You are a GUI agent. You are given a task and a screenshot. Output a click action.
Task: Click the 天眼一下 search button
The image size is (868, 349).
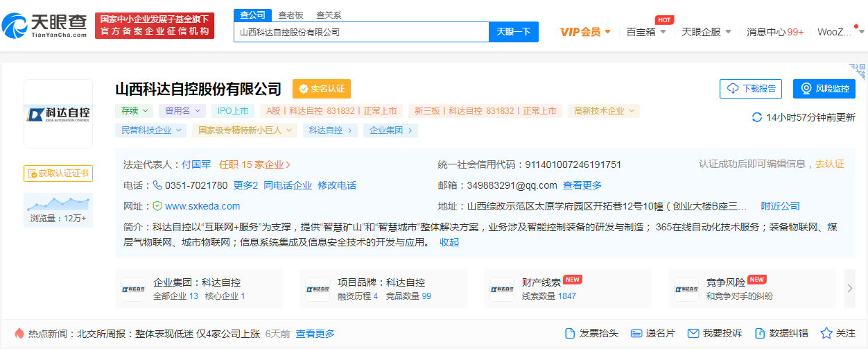point(514,32)
